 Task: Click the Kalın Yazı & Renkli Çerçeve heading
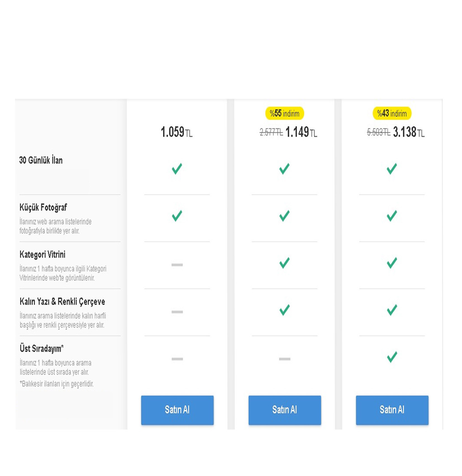(62, 302)
